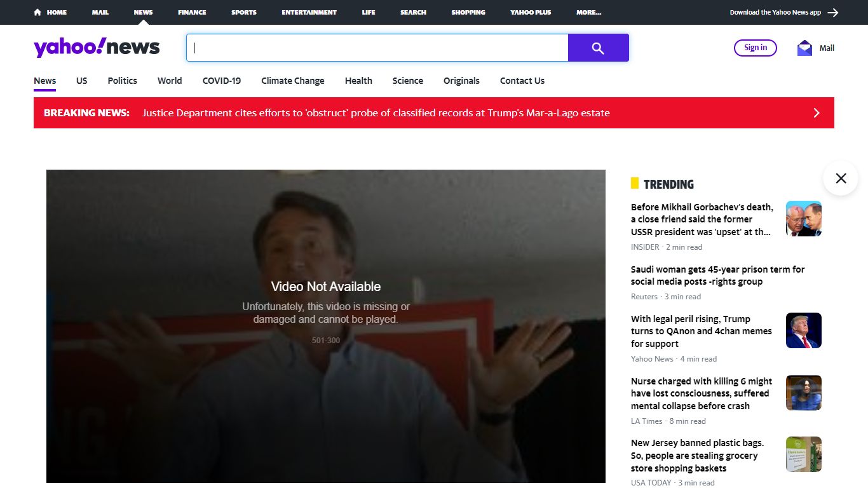Open Entertainment in top navigation
Screen dimensions: 868x488
click(x=309, y=12)
